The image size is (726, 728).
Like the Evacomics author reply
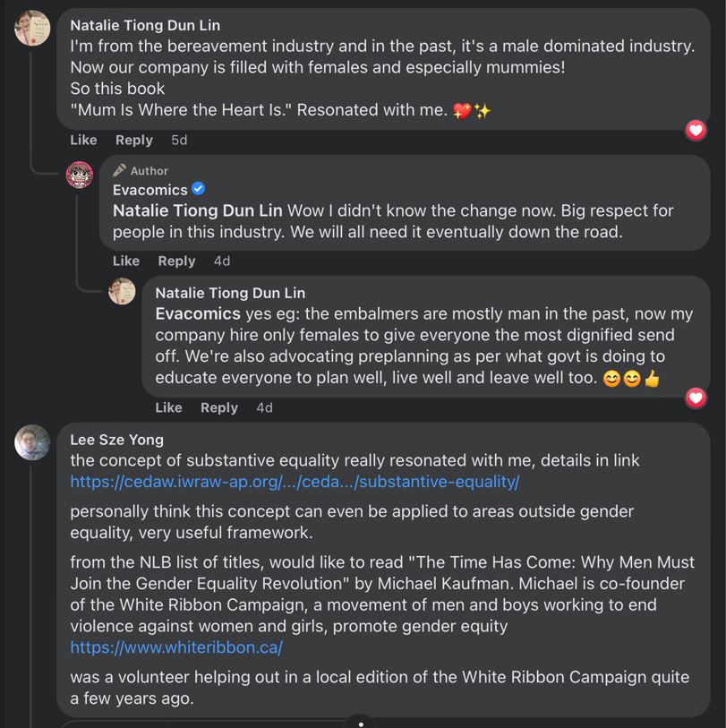[x=126, y=261]
